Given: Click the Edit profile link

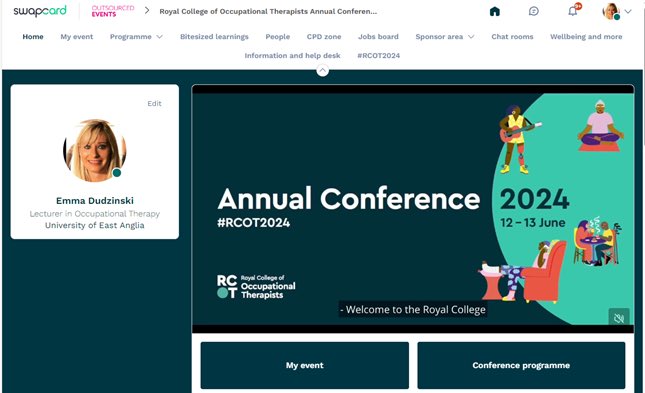Looking at the screenshot, I should 154,104.
